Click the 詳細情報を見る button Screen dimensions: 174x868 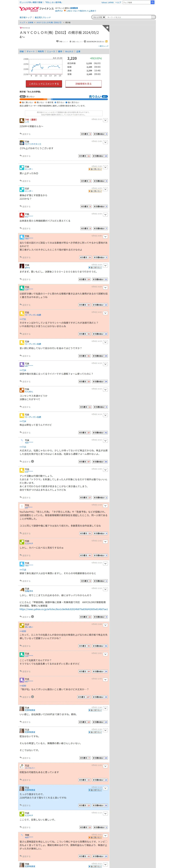pyautogui.click(x=84, y=84)
